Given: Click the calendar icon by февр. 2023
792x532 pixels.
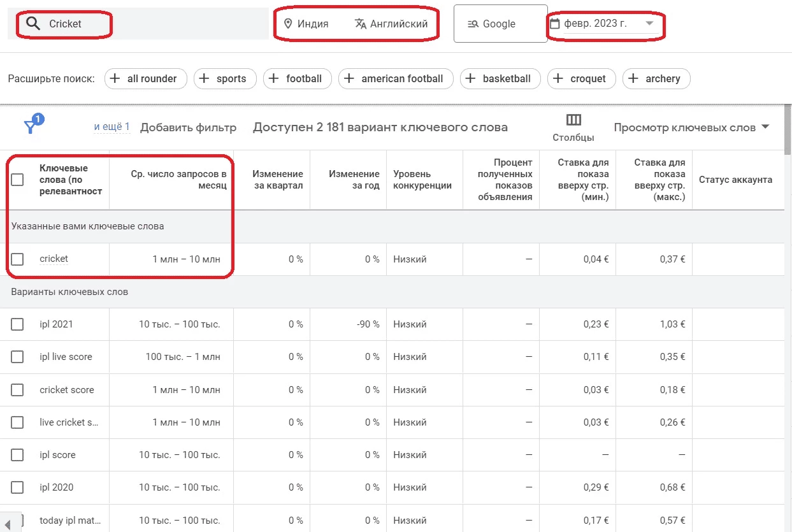Looking at the screenshot, I should point(554,24).
